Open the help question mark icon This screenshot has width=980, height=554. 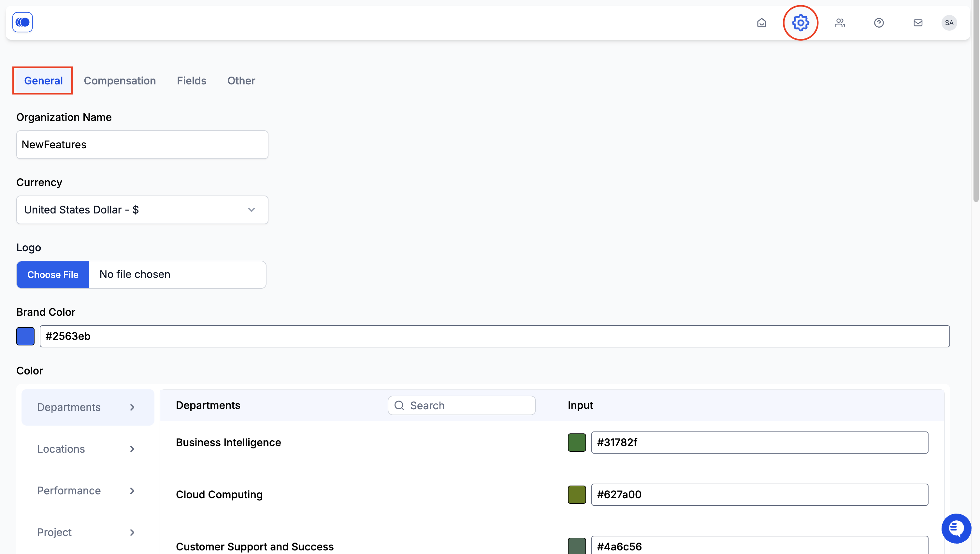point(879,23)
